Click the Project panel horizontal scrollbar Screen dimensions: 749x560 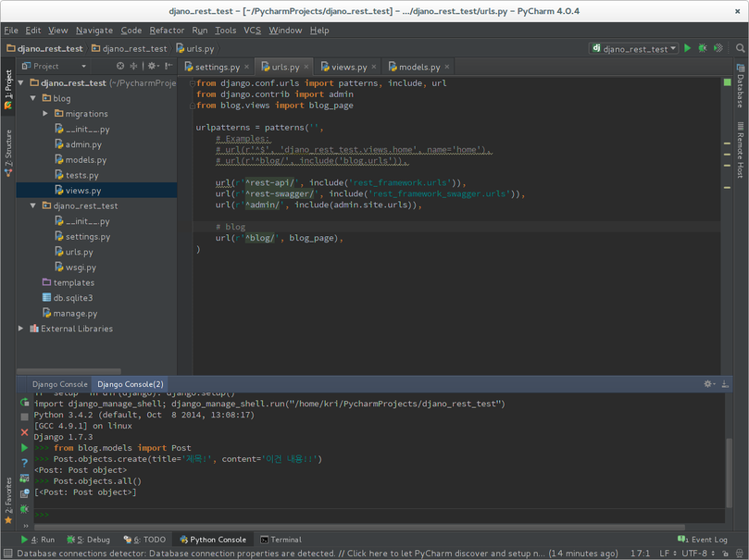pyautogui.click(x=69, y=371)
